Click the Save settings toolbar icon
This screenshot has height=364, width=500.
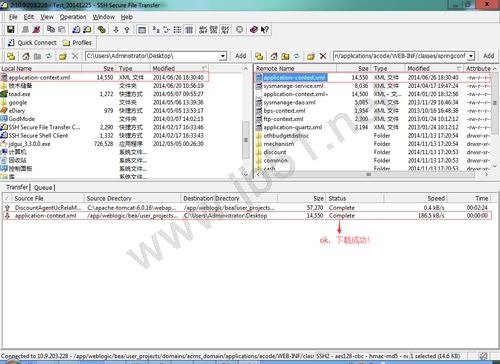pyautogui.click(x=11, y=29)
